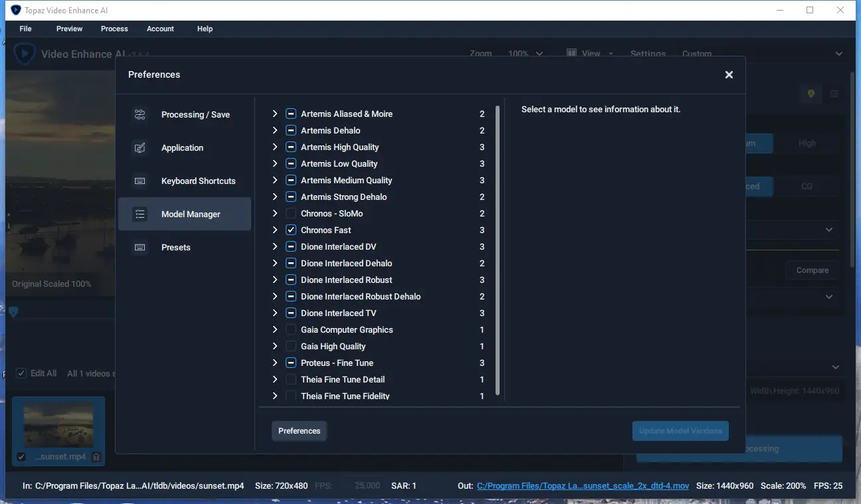Click the Update Model Versions button
Screen dimensions: 861x504
680,431
